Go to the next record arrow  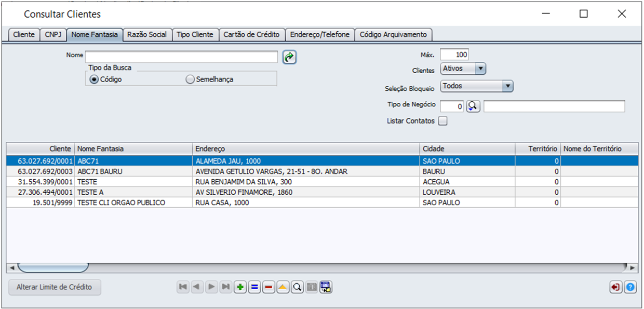coord(211,287)
